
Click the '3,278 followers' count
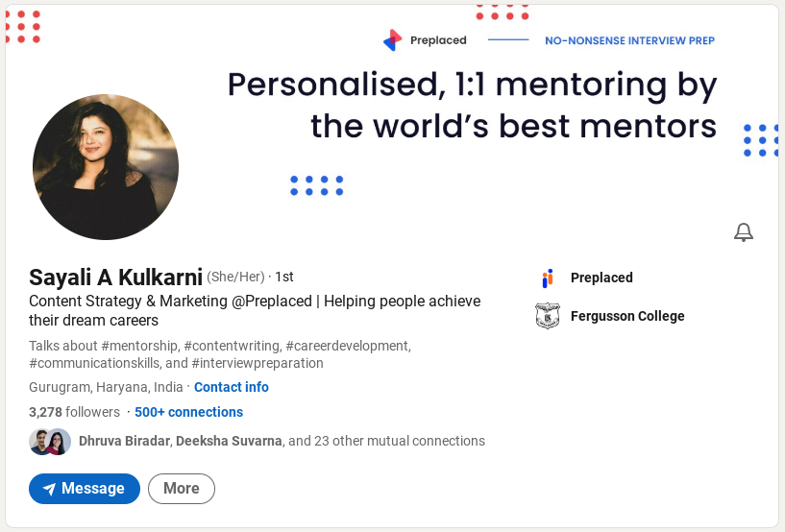(75, 412)
